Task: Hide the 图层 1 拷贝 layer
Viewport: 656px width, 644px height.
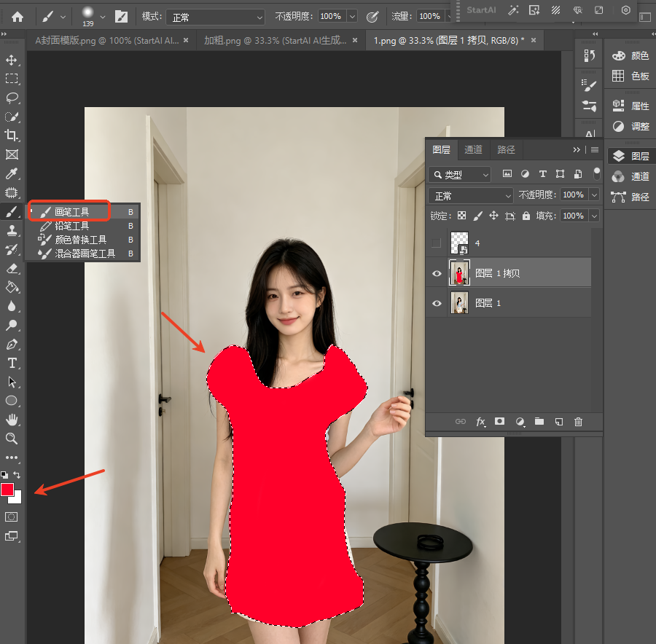Action: pyautogui.click(x=437, y=273)
